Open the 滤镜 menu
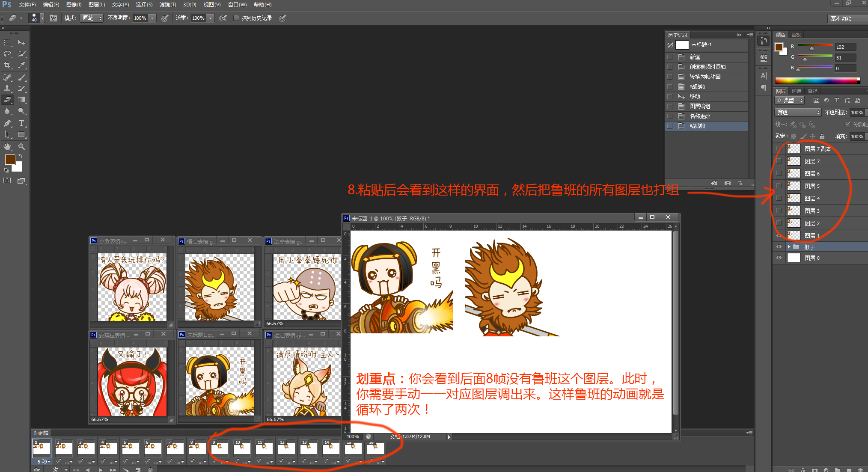 pos(167,5)
